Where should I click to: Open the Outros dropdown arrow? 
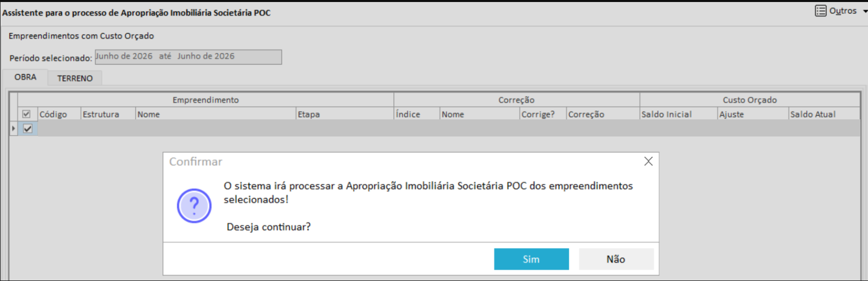pos(864,12)
